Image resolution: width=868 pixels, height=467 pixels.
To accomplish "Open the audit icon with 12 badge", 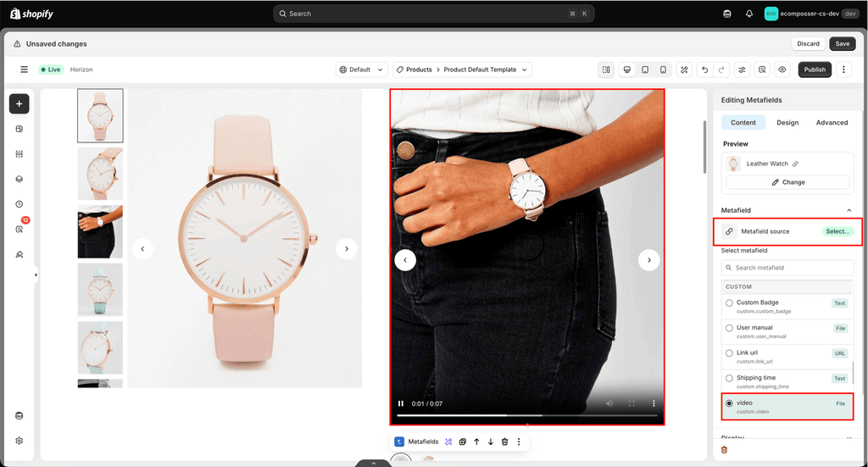I will [19, 229].
